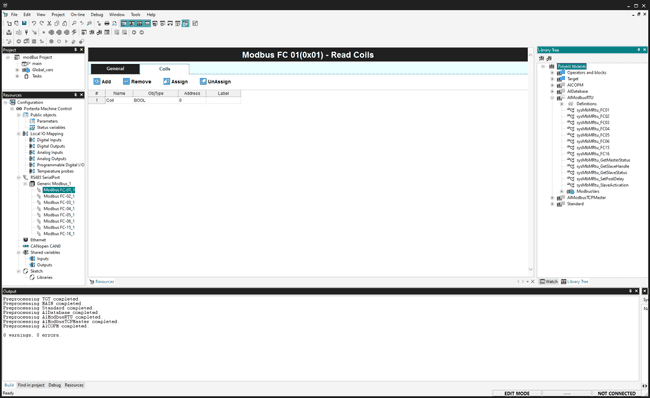The image size is (650, 398).
Task: Select Digital Inputs under Local IO Mapping
Action: 49,140
